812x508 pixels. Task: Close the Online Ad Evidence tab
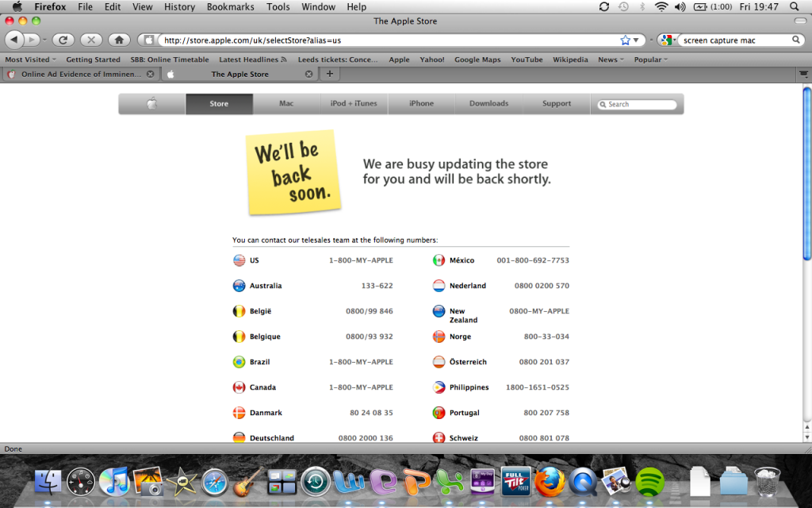[x=150, y=74]
